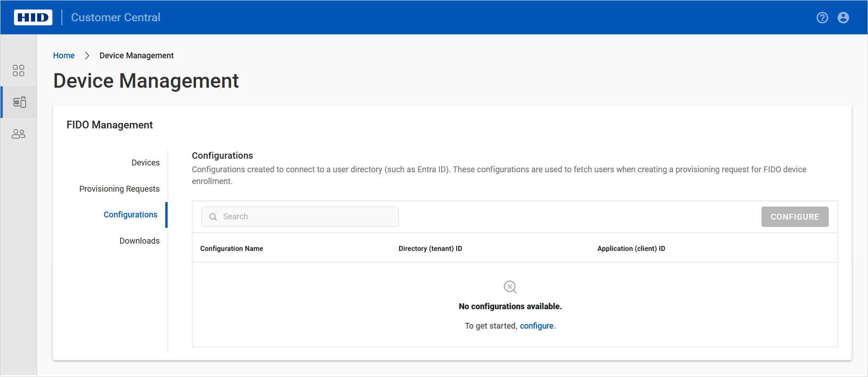Viewport: 868px width, 377px height.
Task: Open the Users sidebar icon
Action: [x=19, y=134]
